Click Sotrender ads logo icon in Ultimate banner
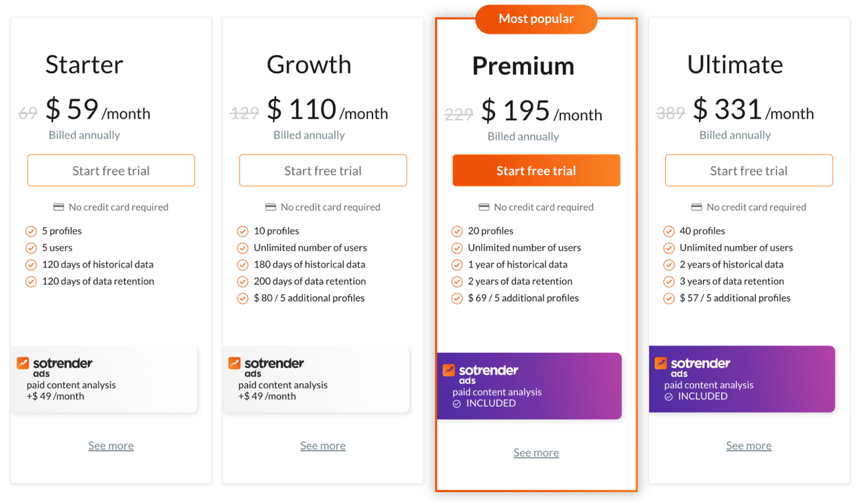 661,363
